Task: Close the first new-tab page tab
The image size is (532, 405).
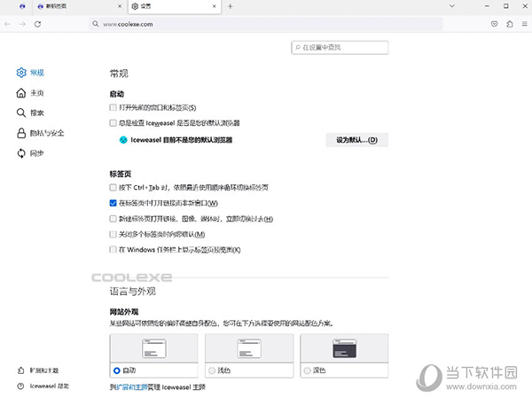Action: pos(120,6)
